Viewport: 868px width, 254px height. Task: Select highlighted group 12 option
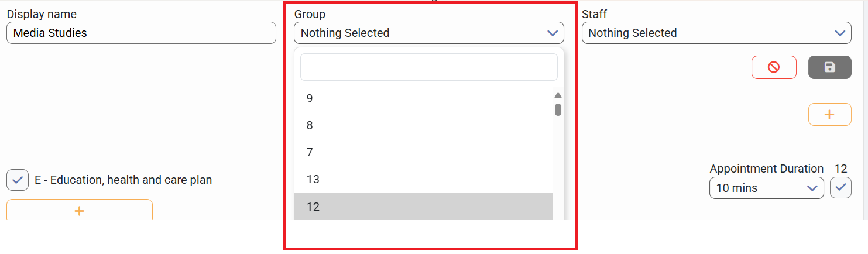point(423,207)
